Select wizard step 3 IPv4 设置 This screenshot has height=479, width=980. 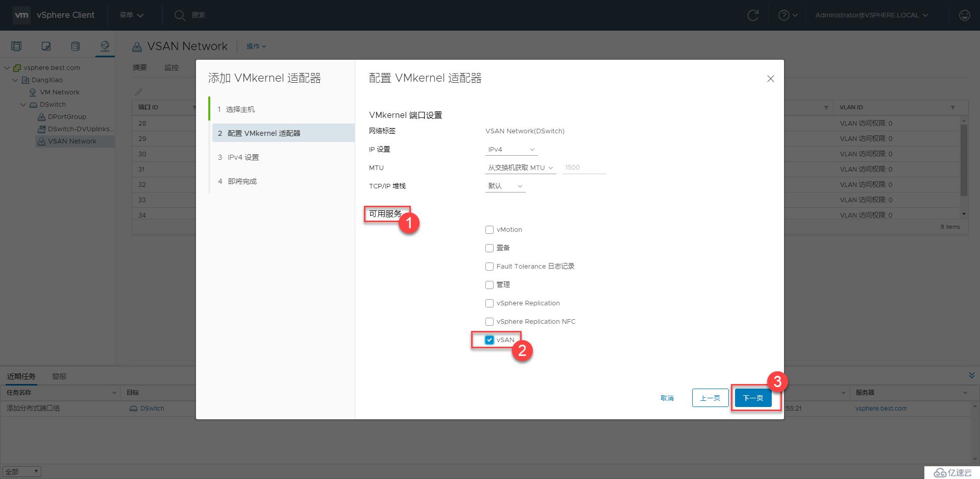coord(282,157)
